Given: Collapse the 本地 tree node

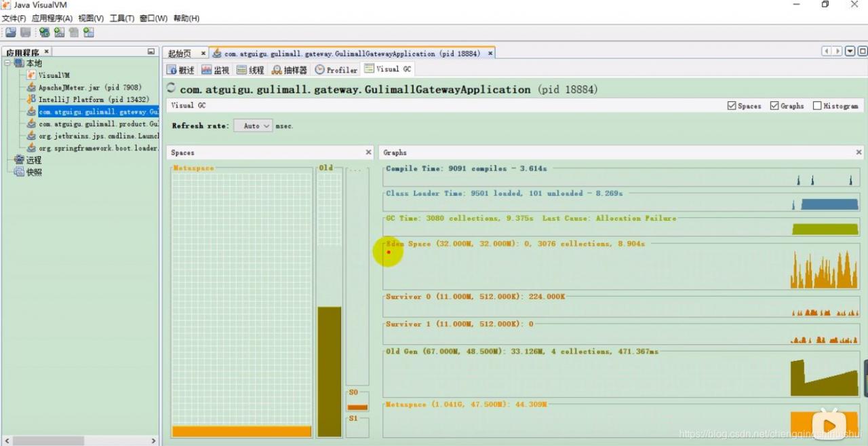Looking at the screenshot, I should pos(7,63).
